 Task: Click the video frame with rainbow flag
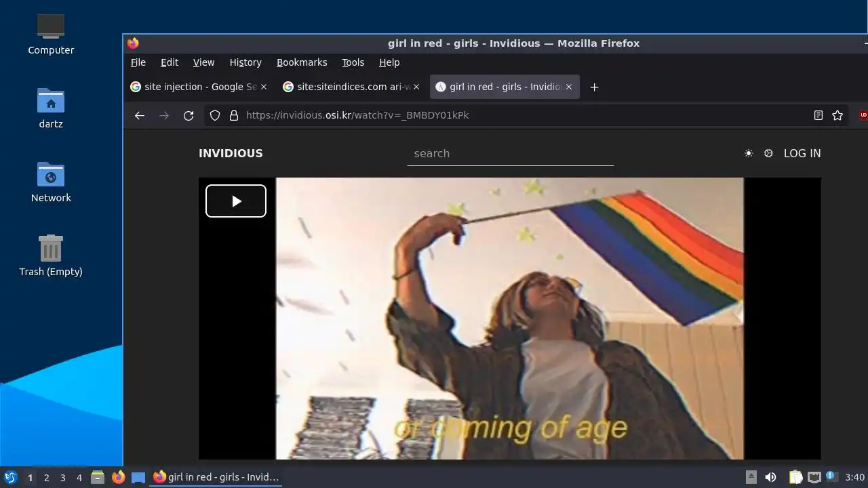point(509,319)
